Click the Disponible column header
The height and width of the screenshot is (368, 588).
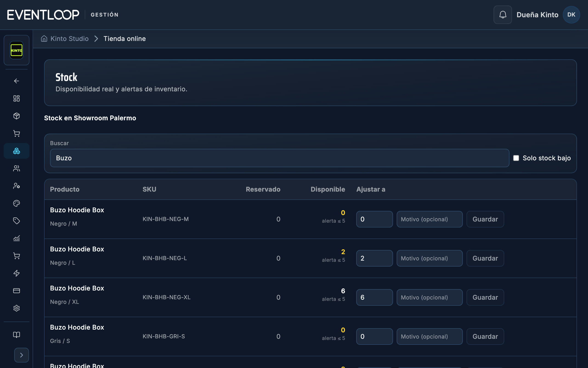[328, 189]
